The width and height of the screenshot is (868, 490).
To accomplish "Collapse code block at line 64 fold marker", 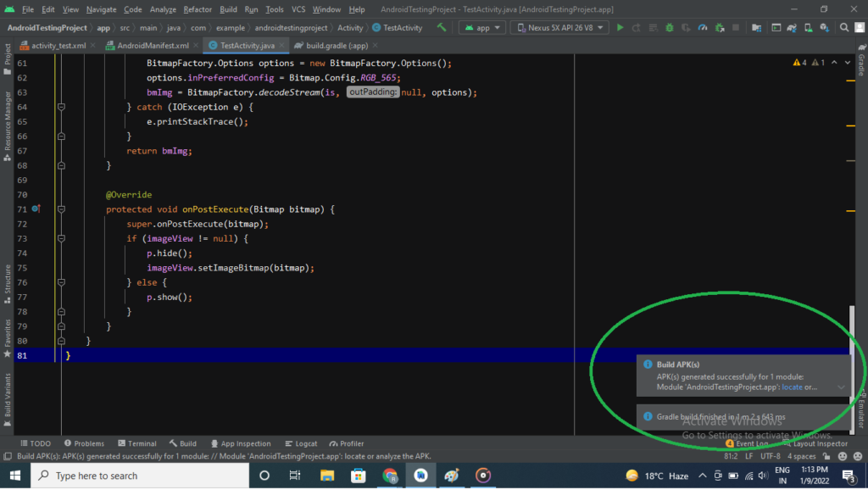I will pos(61,107).
